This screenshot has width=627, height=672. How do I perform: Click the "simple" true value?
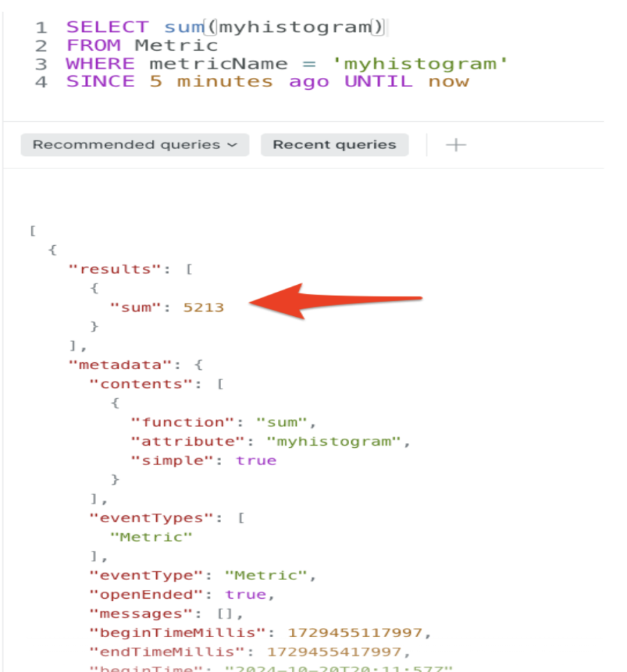coord(256,460)
